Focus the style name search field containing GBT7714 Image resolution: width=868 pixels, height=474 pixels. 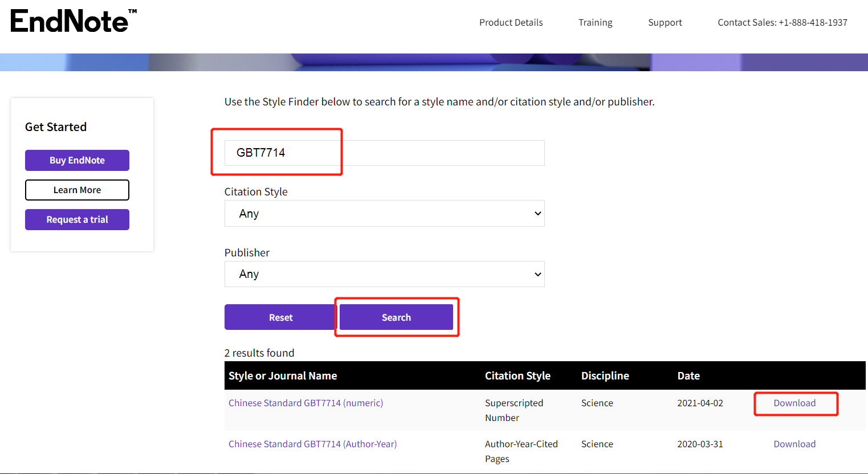point(384,153)
